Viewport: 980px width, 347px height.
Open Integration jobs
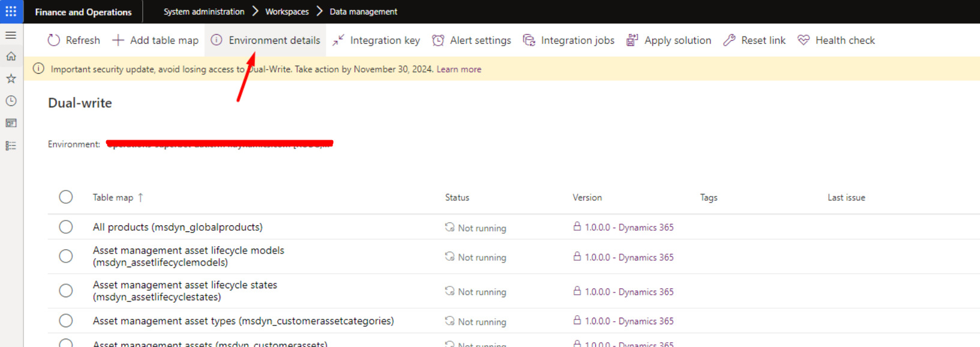[569, 40]
